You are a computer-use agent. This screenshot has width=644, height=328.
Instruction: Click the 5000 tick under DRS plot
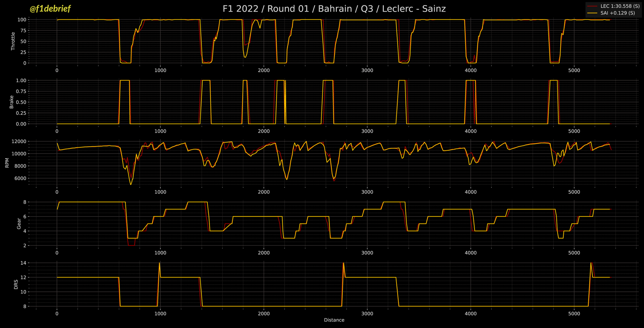point(574,314)
